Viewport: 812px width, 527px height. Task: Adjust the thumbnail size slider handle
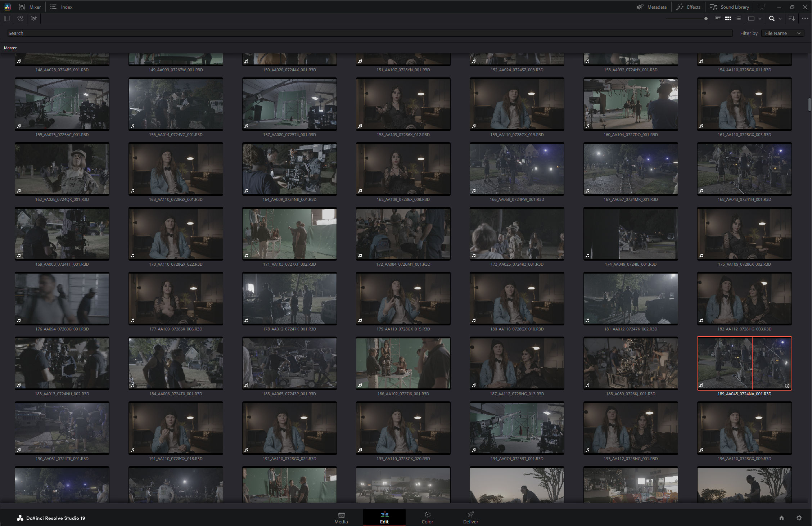point(706,18)
